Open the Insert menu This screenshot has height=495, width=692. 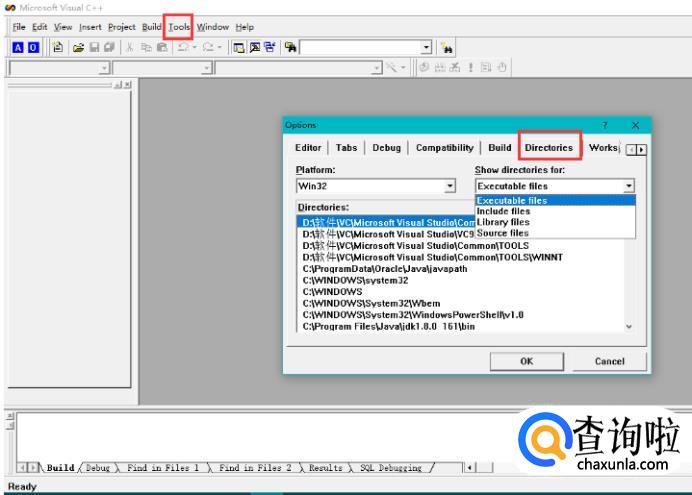click(90, 27)
